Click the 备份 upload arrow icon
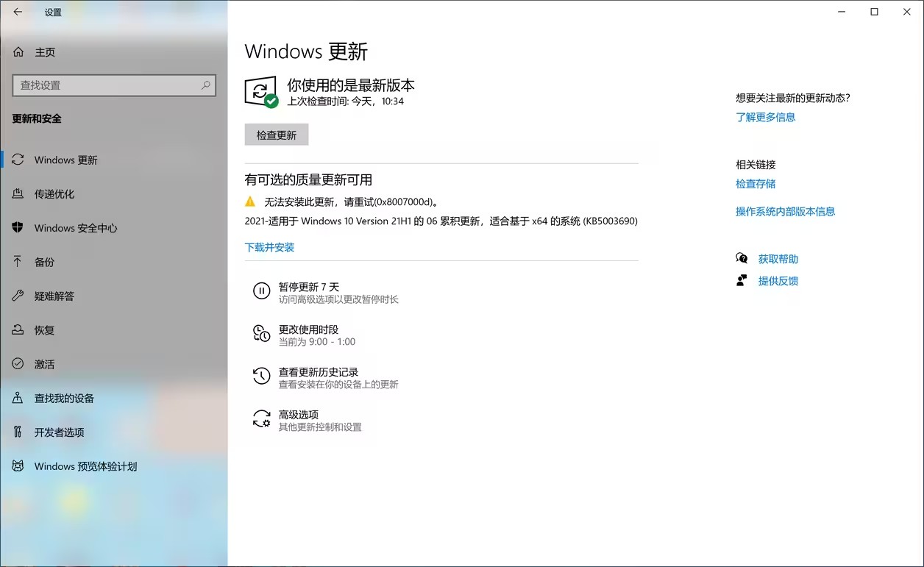 [18, 261]
